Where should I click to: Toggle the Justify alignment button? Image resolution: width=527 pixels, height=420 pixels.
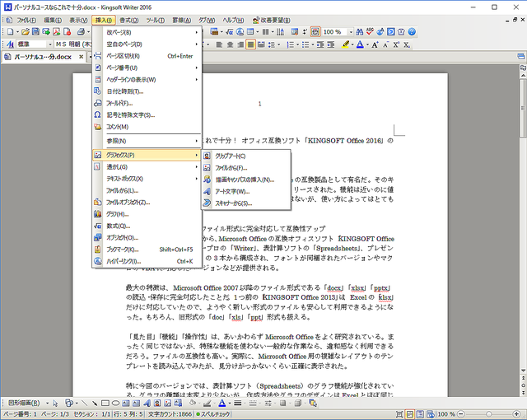click(x=250, y=44)
